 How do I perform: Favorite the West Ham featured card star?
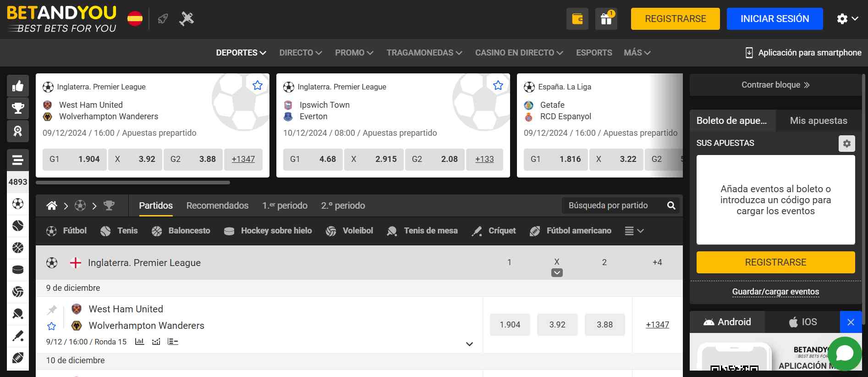coord(258,85)
